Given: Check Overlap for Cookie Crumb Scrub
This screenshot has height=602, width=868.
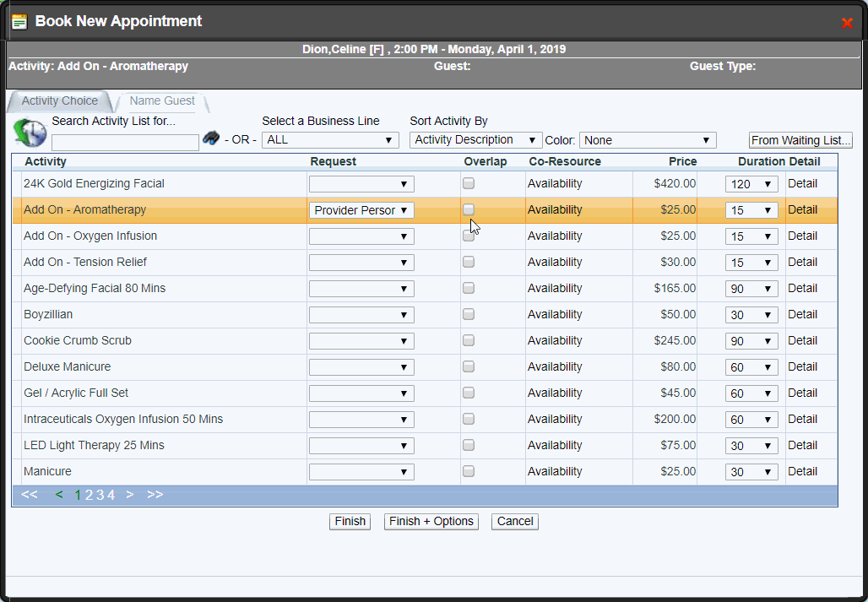Looking at the screenshot, I should pyautogui.click(x=469, y=340).
